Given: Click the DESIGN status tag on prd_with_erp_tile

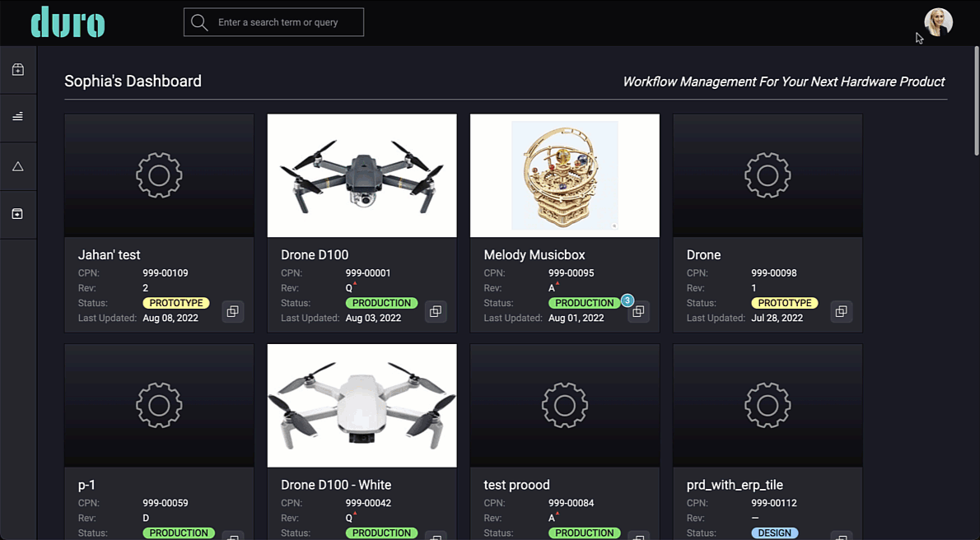Looking at the screenshot, I should point(774,533).
